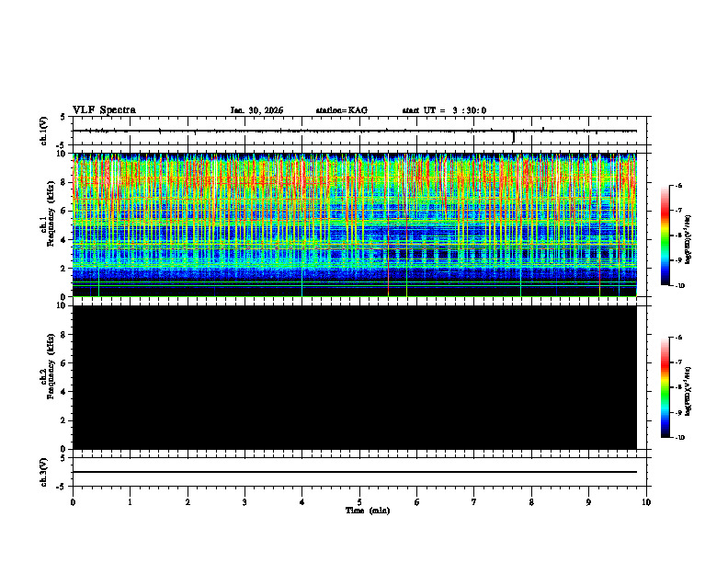Screen dimensions: 728x563
Task: Click the ch.1 "Frequency (kHz)" axis label
Action: coord(51,213)
